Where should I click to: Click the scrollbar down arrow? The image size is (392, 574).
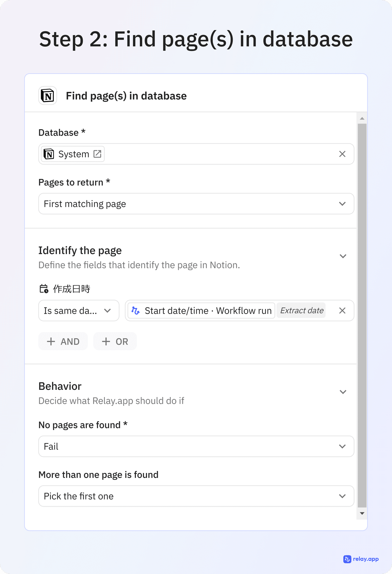(x=362, y=513)
